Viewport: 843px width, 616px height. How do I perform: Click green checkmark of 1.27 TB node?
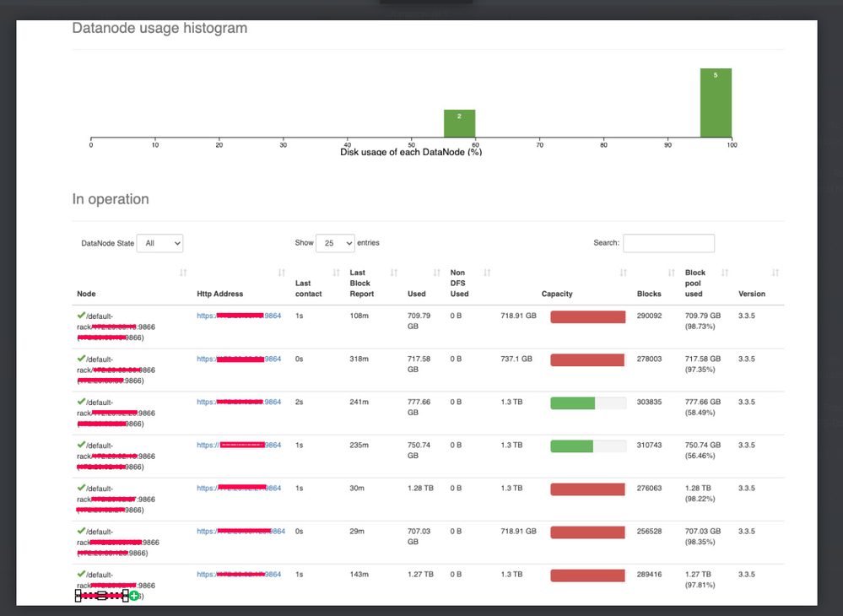(x=81, y=574)
